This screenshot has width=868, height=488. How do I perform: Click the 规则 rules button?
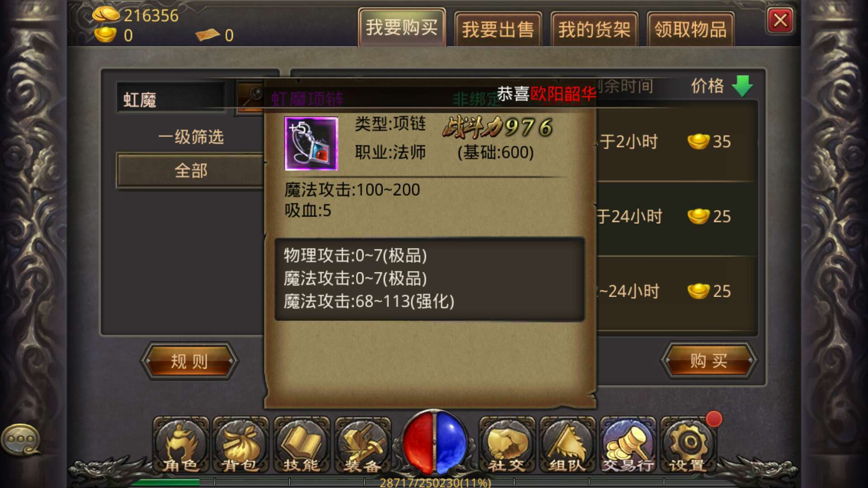[x=189, y=361]
